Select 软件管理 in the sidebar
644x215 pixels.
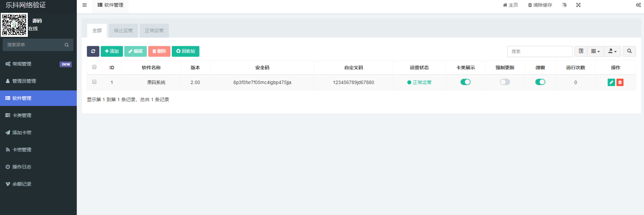(x=38, y=98)
